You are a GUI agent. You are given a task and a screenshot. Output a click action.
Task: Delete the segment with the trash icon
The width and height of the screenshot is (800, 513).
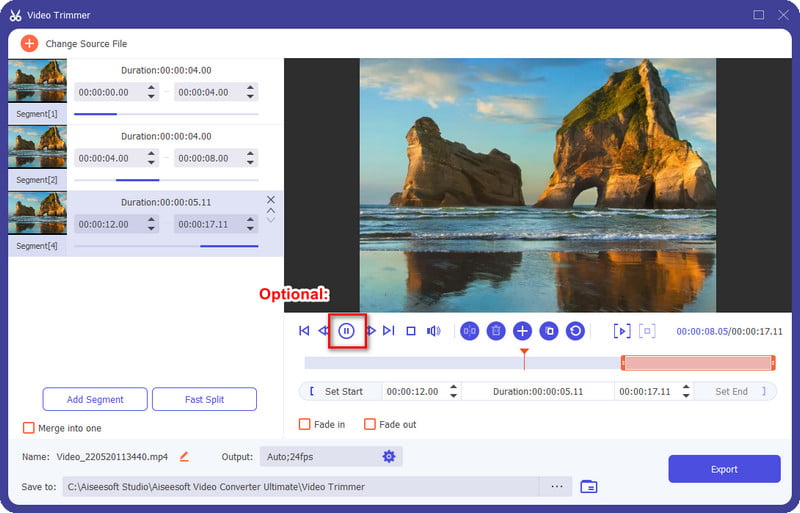coord(496,331)
